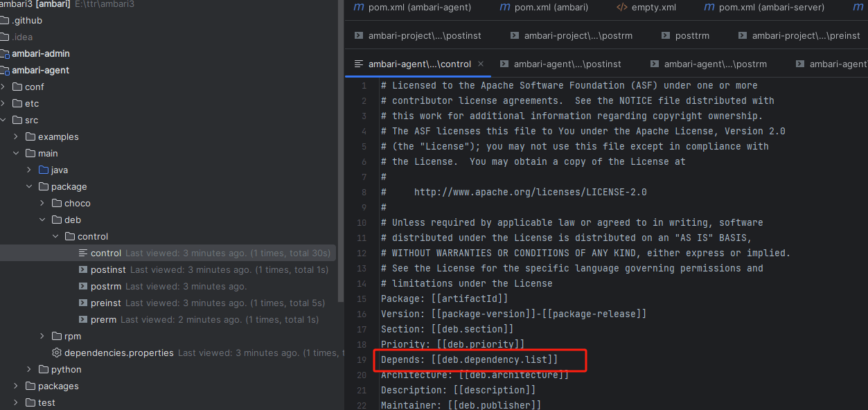Click the Package: [[artifactId]] line
868x410 pixels.
pos(445,298)
